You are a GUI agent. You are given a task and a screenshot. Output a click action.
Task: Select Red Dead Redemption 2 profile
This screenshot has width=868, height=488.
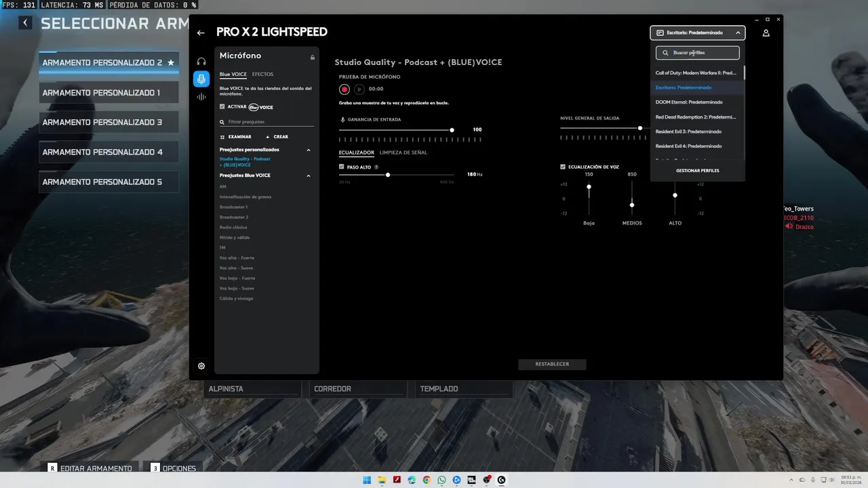(696, 117)
